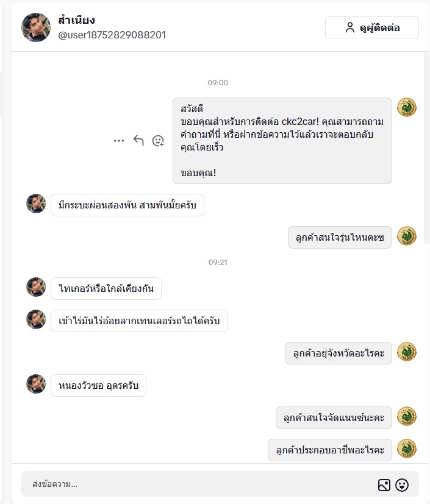Viewport: 430px width, 504px height.
Task: Click the contact name สำเนียง
Action: click(76, 20)
